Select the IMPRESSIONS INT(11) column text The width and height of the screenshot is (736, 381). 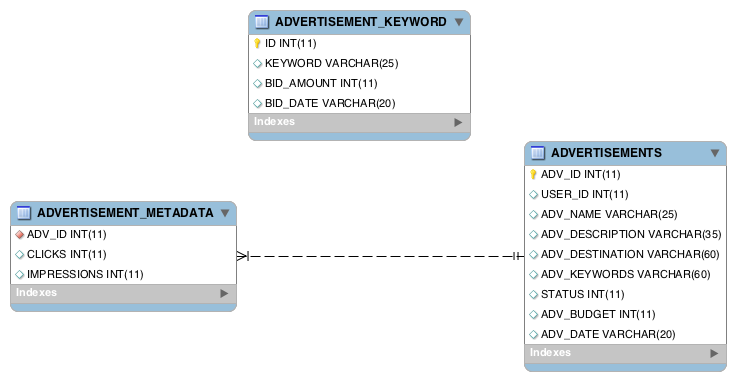[x=85, y=274]
